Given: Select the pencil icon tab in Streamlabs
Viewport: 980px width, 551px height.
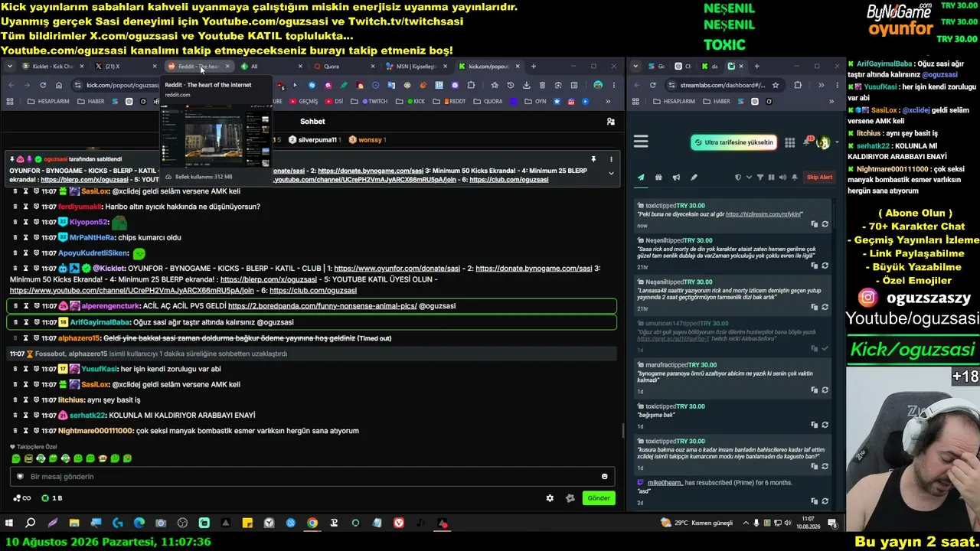Looking at the screenshot, I should point(694,178).
